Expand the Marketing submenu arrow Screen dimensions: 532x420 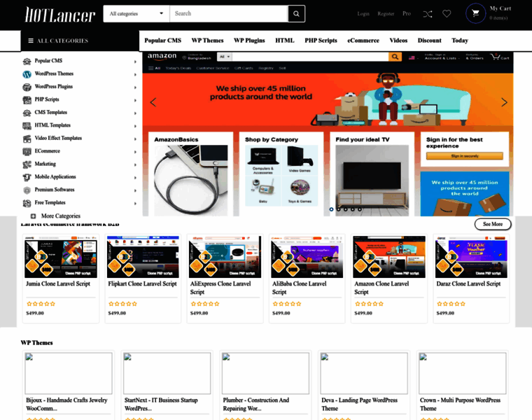(135, 165)
